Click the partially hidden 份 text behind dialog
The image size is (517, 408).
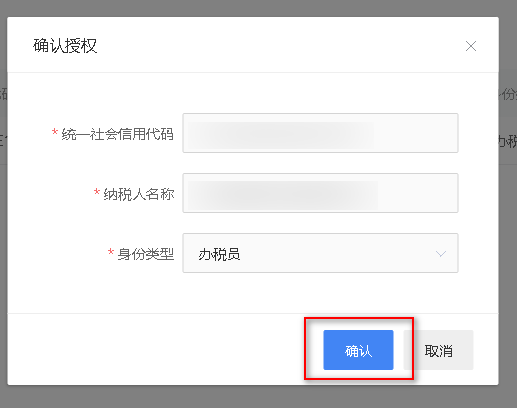[508, 94]
